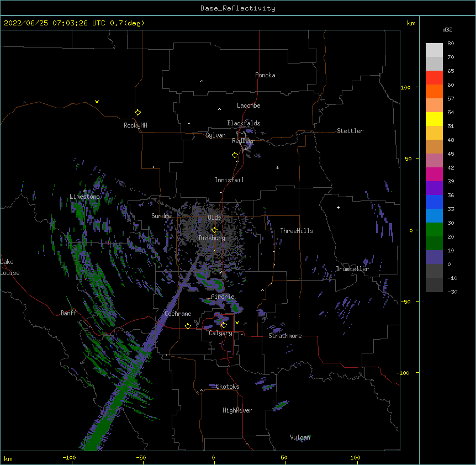
Task: Select the blue swatch between 36 and 33 dBZ
Action: [434, 202]
